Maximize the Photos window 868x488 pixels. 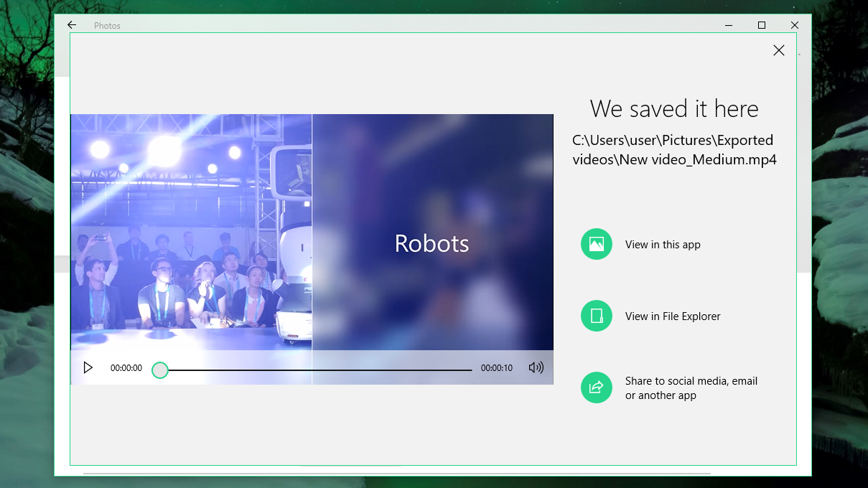coord(761,24)
